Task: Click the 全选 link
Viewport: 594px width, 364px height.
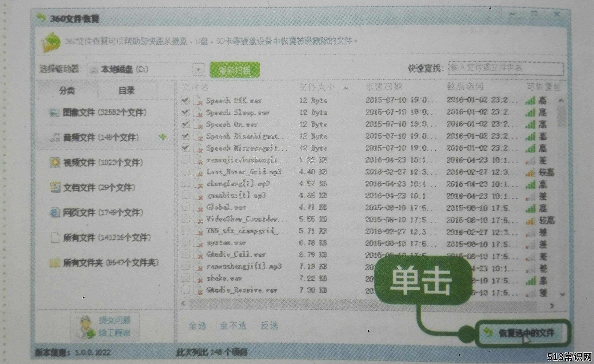Action: pyautogui.click(x=198, y=326)
